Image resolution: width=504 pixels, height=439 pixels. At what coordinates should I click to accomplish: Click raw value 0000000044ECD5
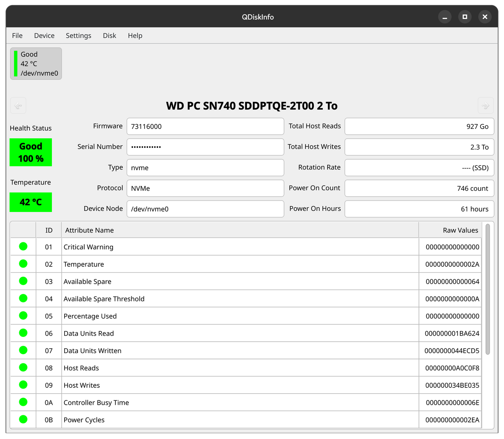pos(452,351)
